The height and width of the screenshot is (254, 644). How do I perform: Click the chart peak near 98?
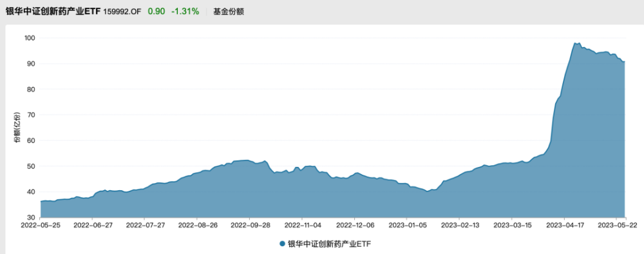point(575,43)
